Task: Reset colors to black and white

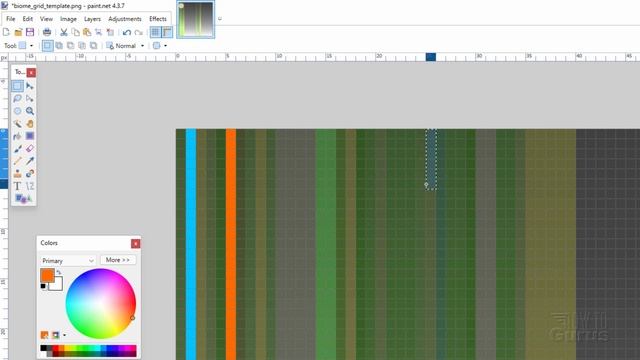Action: tap(43, 286)
